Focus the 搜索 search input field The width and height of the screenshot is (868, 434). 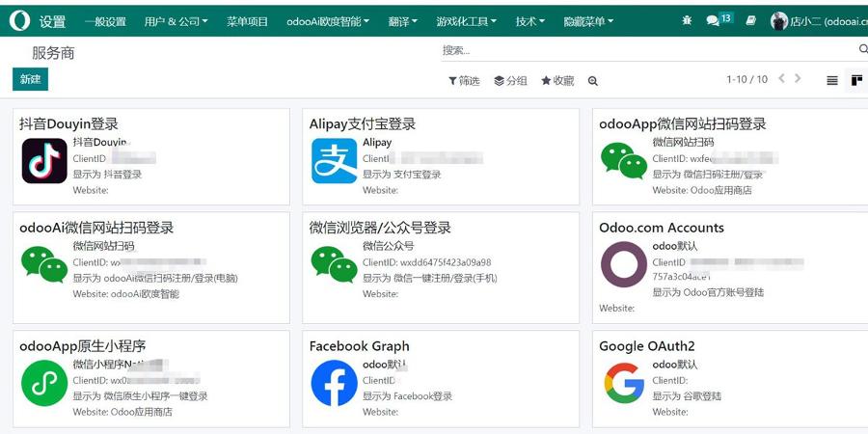(648, 50)
